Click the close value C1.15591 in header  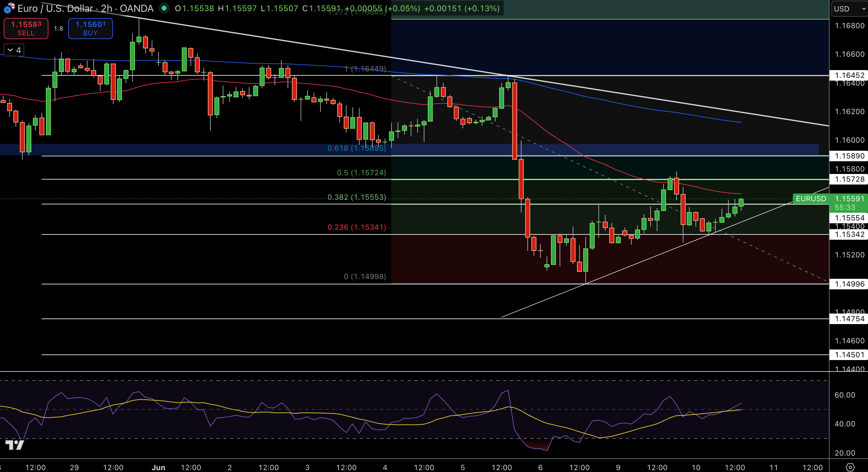[321, 8]
